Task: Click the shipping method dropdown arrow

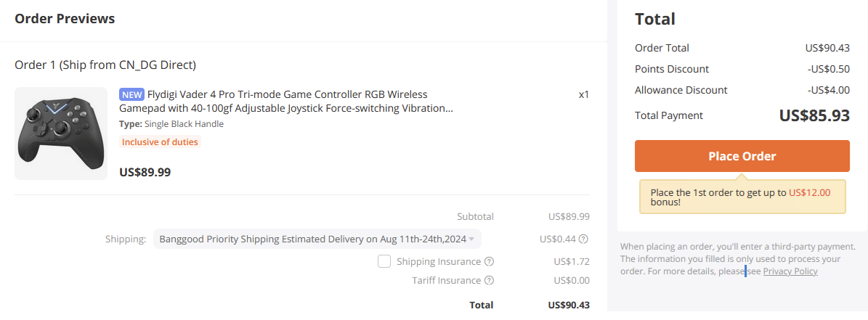Action: 471,239
